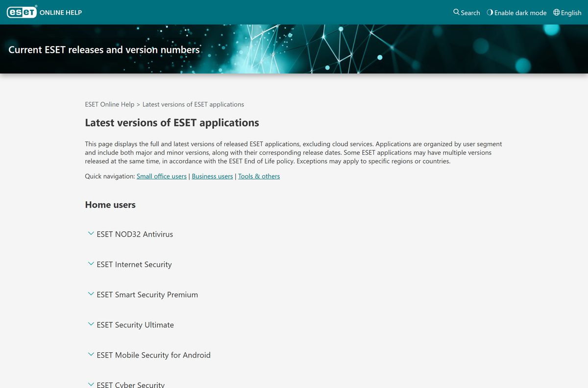Click the Home users heading

coord(110,205)
